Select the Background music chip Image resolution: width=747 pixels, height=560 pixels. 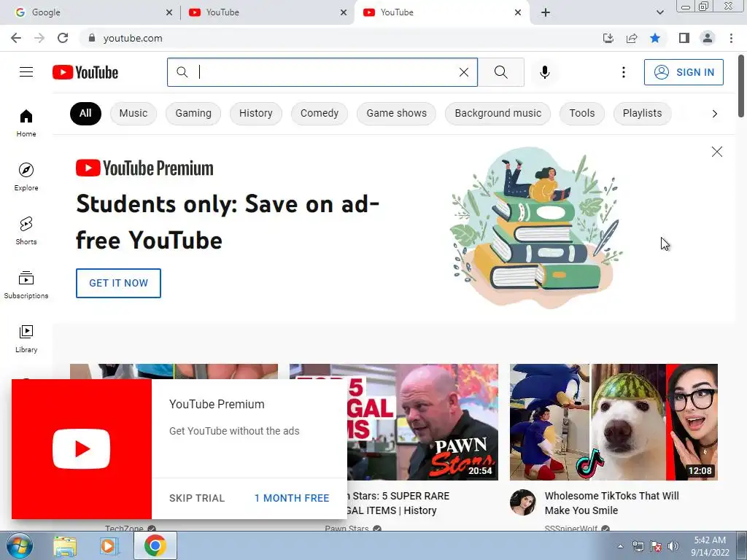coord(498,113)
